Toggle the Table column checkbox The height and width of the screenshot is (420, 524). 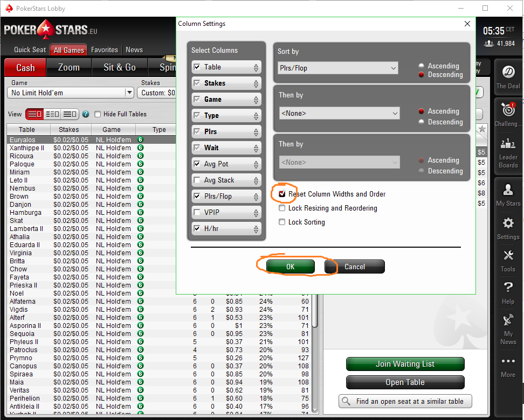[x=197, y=67]
